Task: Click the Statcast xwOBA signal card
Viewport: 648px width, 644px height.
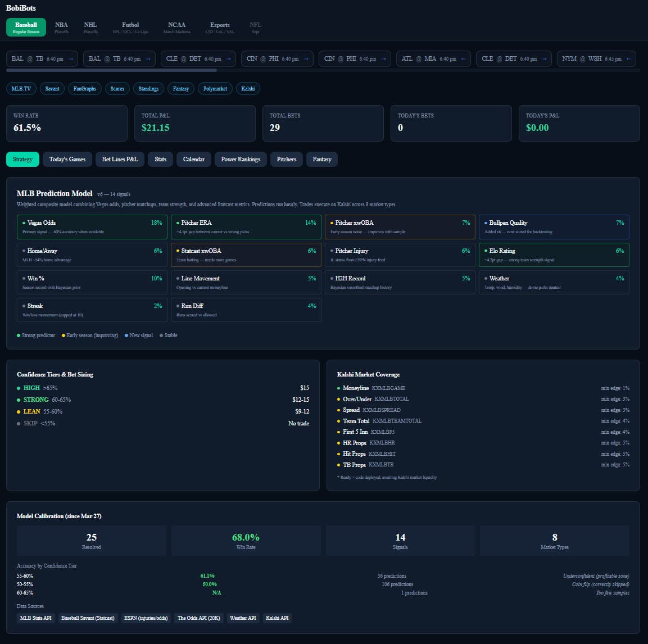Action: point(246,255)
